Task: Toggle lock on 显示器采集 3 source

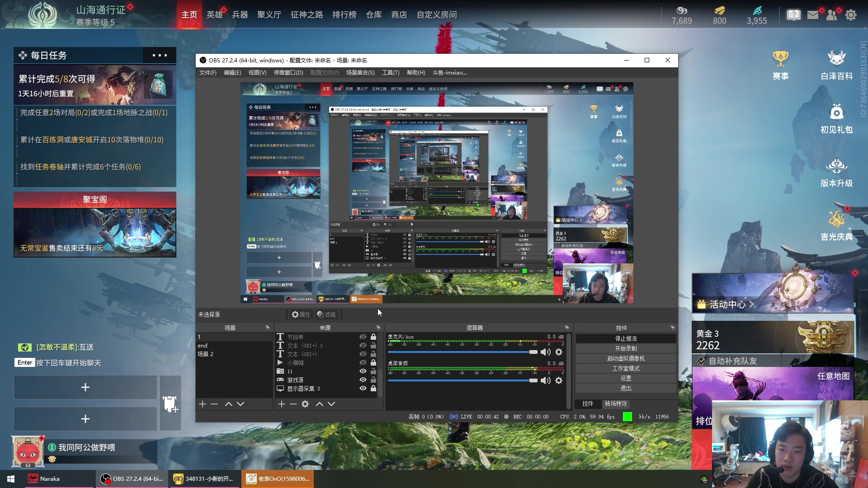Action: (x=373, y=389)
